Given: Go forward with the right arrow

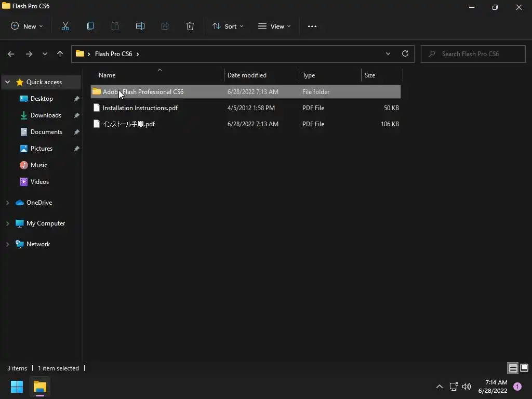Looking at the screenshot, I should tap(29, 54).
